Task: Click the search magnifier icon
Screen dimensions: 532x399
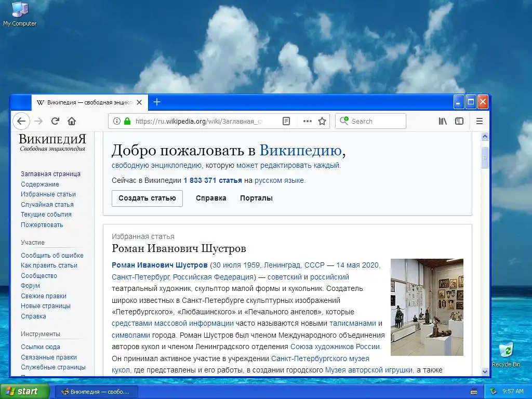Action: click(x=344, y=121)
